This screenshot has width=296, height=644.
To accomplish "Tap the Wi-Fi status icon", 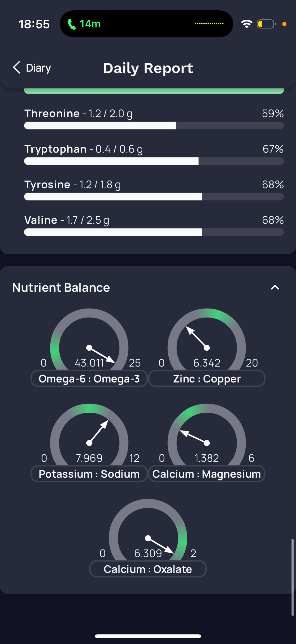I will [x=246, y=24].
